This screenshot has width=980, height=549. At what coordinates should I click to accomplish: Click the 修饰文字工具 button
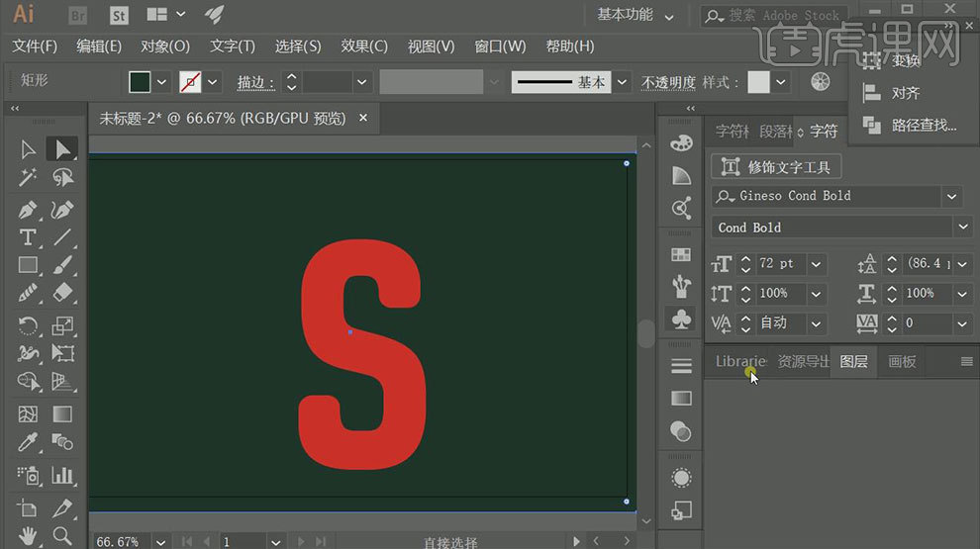coord(777,167)
